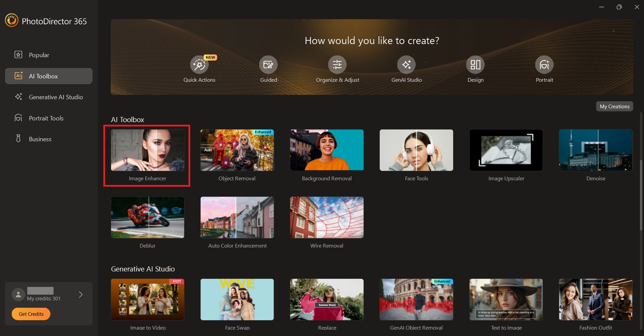The width and height of the screenshot is (644, 336).
Task: Select Popular in the sidebar
Action: click(x=39, y=55)
